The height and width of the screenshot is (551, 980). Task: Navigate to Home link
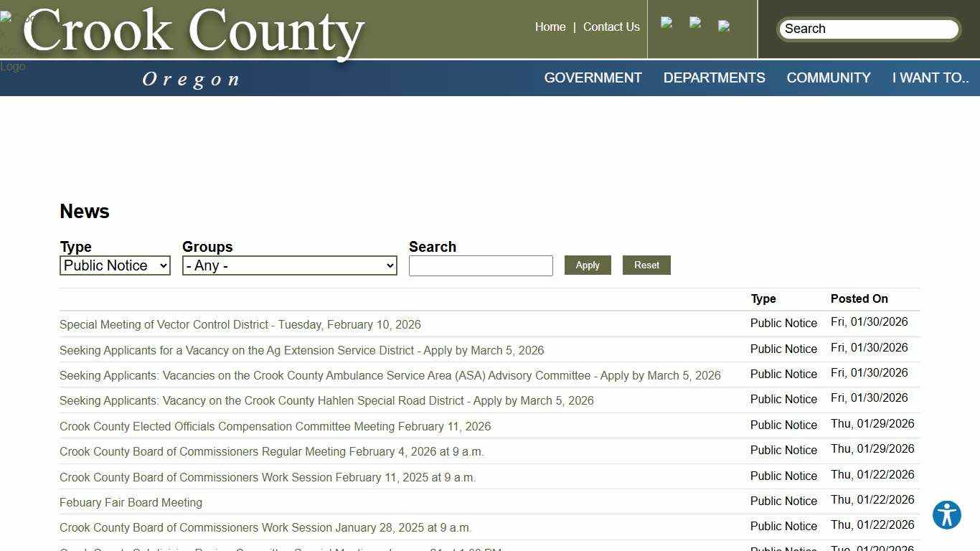[x=550, y=27]
